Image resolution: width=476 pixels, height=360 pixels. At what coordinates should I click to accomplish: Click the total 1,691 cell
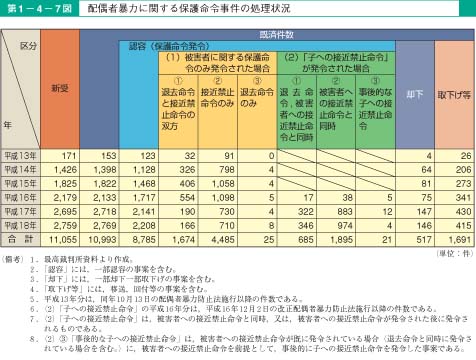click(x=460, y=239)
